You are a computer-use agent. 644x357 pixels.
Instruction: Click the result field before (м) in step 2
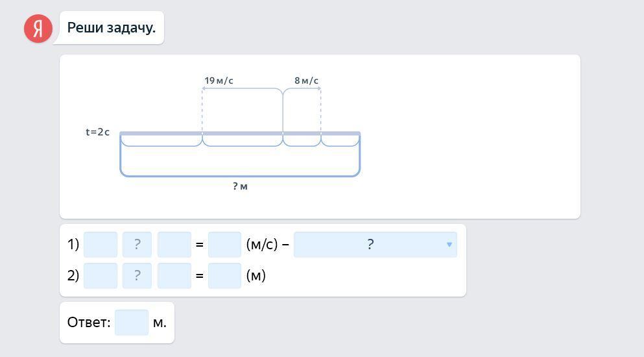[224, 276]
